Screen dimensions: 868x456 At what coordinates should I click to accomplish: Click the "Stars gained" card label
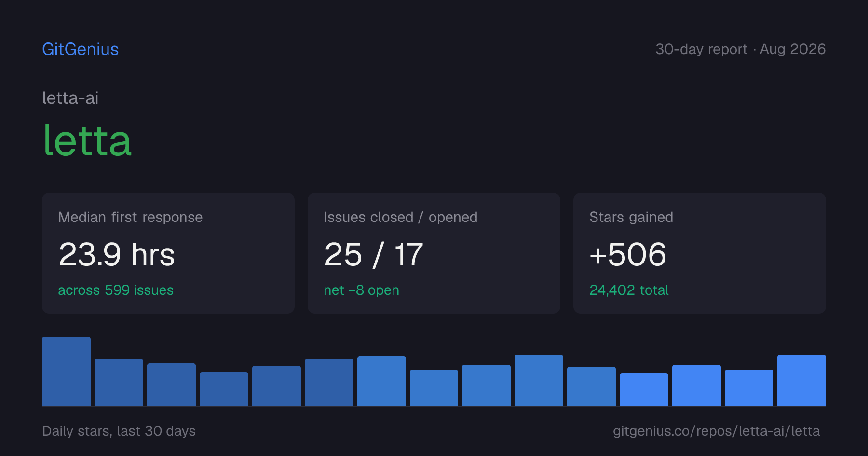(631, 217)
